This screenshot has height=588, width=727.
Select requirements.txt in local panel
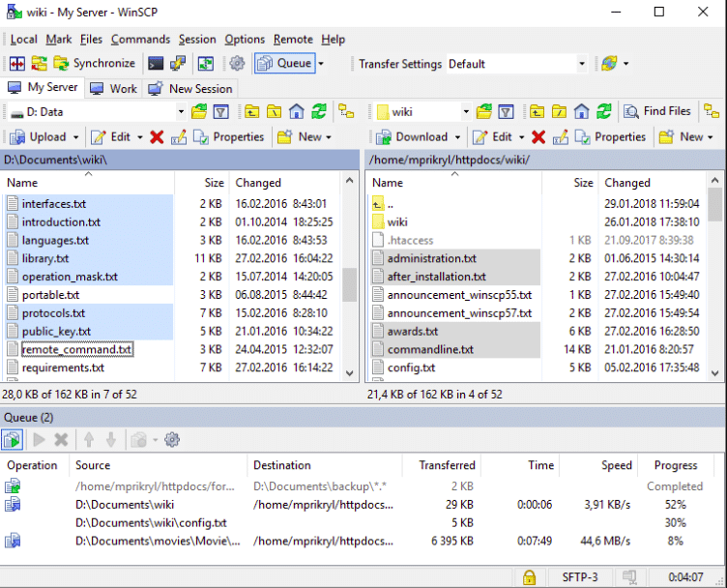[x=63, y=367]
